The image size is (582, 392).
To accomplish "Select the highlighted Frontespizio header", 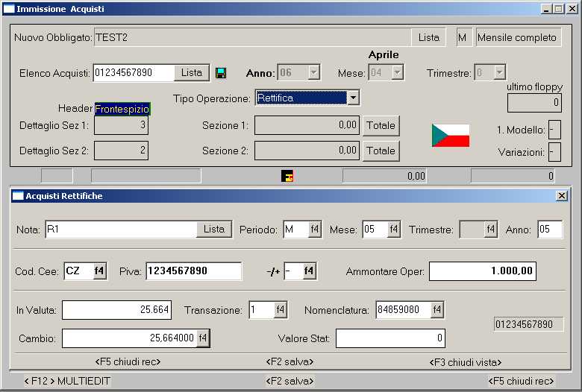I will coord(122,109).
